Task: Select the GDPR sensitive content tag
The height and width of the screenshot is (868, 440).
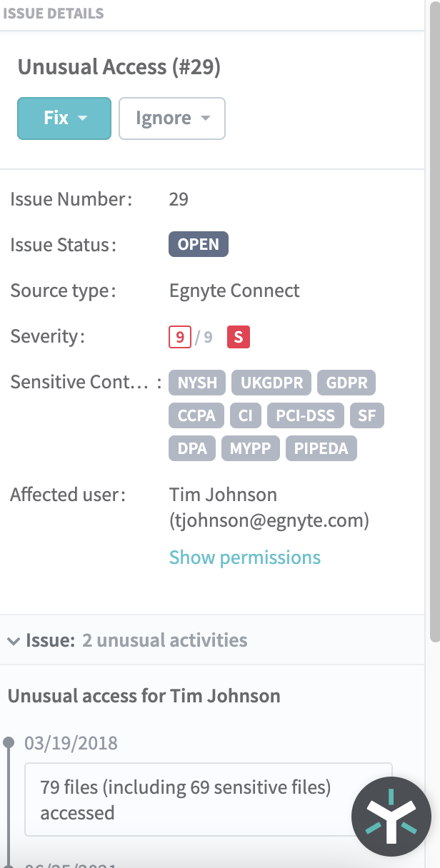Action: pyautogui.click(x=346, y=383)
